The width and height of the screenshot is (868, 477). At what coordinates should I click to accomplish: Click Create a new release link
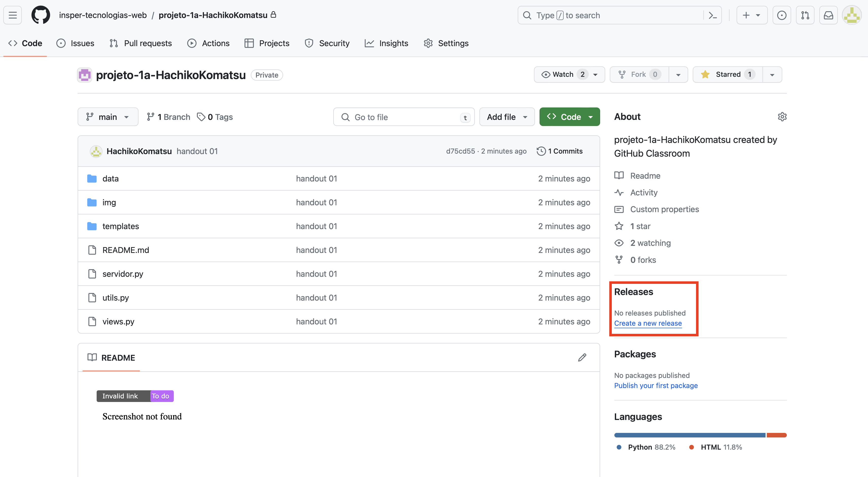(648, 323)
